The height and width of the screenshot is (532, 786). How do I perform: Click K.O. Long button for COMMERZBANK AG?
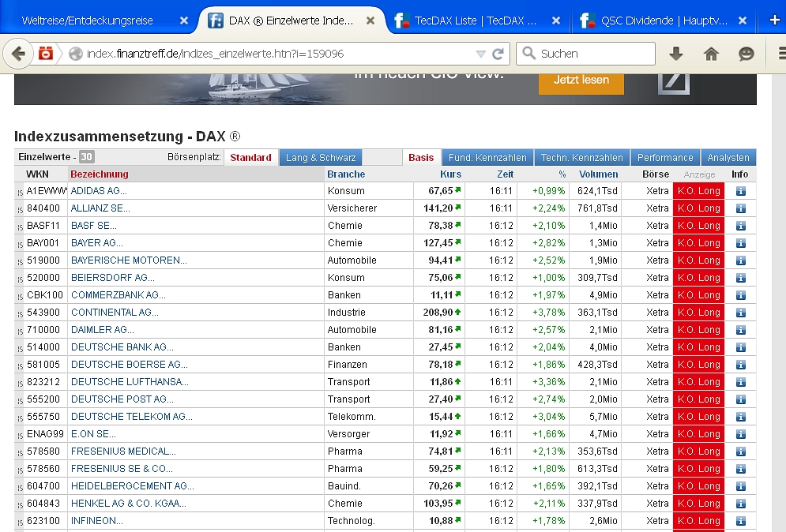point(698,295)
